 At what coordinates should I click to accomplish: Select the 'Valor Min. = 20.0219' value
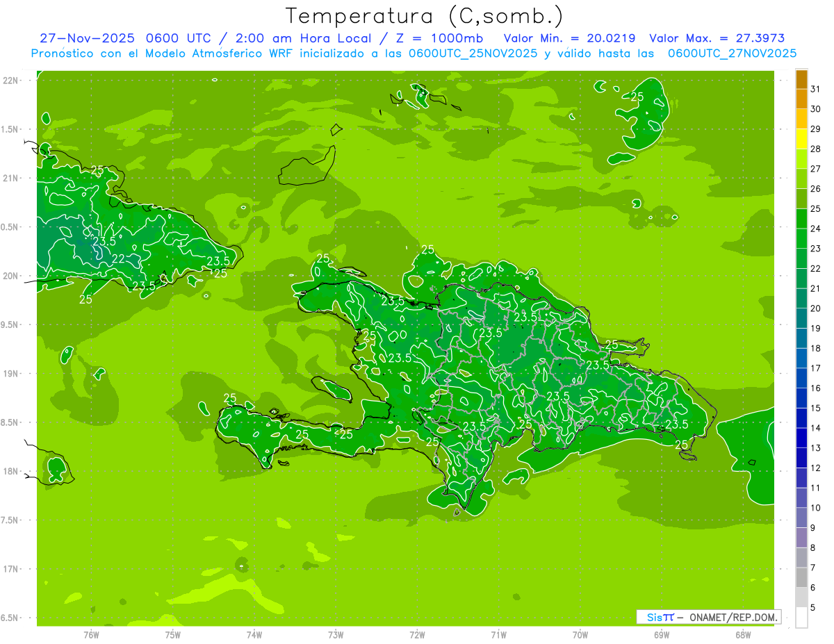coord(570,39)
